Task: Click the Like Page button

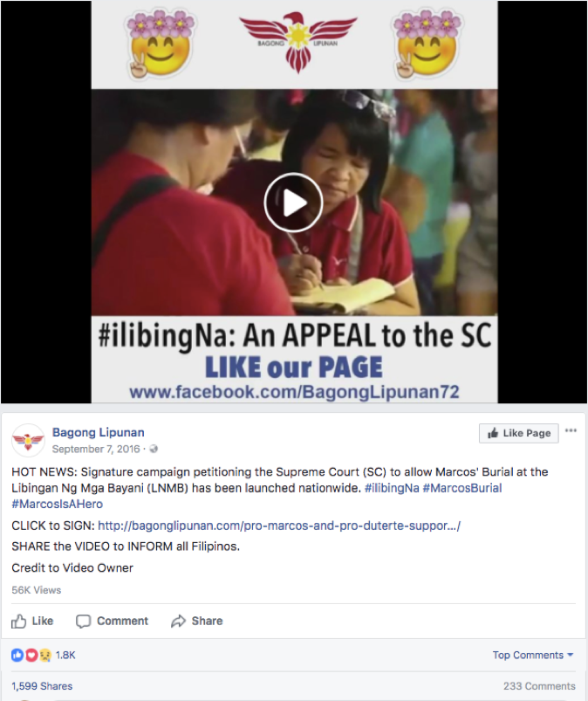Action: (x=519, y=433)
